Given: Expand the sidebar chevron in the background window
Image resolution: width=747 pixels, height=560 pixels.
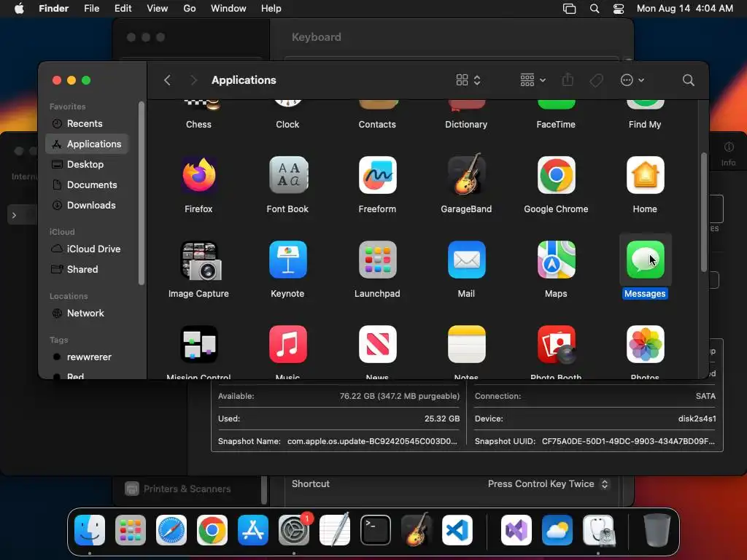Looking at the screenshot, I should (15, 215).
